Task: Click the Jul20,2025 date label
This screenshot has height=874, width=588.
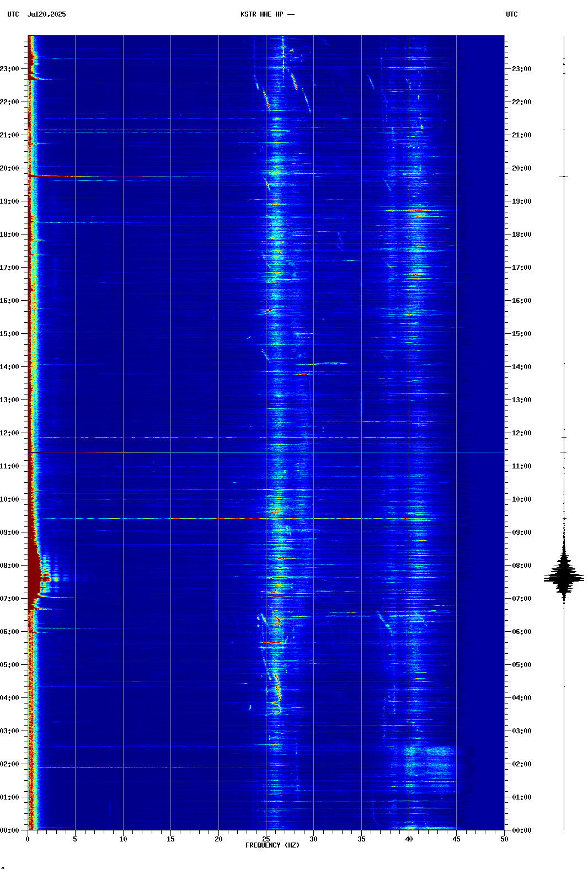Action: (x=47, y=14)
